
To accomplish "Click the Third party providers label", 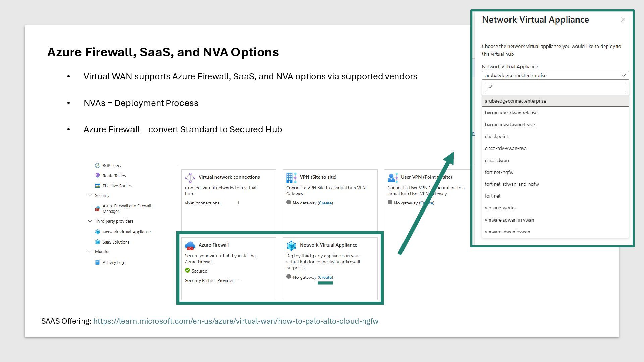I will pos(114,221).
